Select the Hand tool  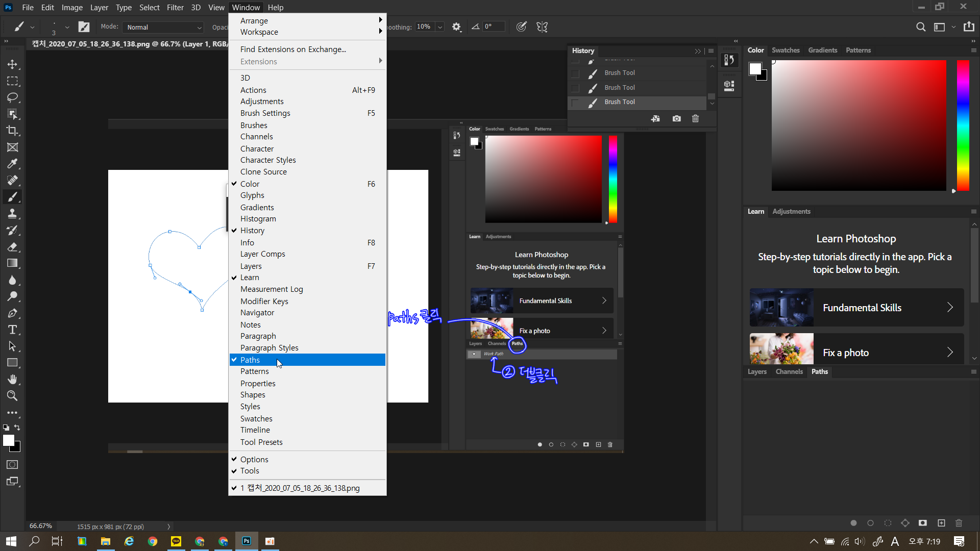tap(12, 379)
